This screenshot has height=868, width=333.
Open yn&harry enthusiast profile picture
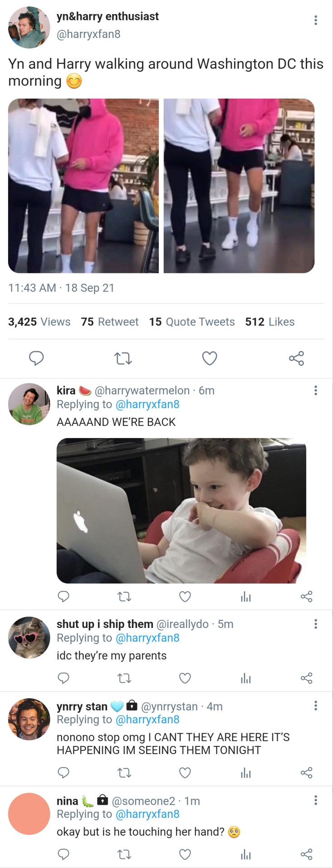(29, 28)
